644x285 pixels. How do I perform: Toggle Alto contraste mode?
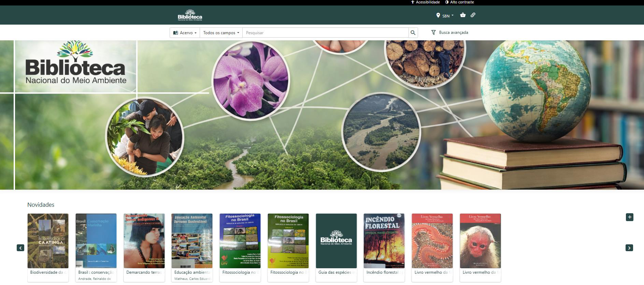pyautogui.click(x=459, y=2)
